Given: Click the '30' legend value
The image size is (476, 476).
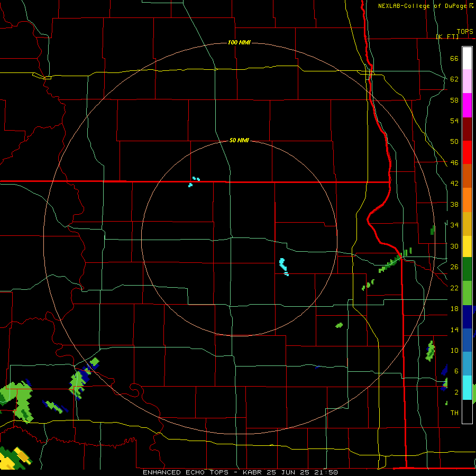Looking at the screenshot, I should point(454,246).
